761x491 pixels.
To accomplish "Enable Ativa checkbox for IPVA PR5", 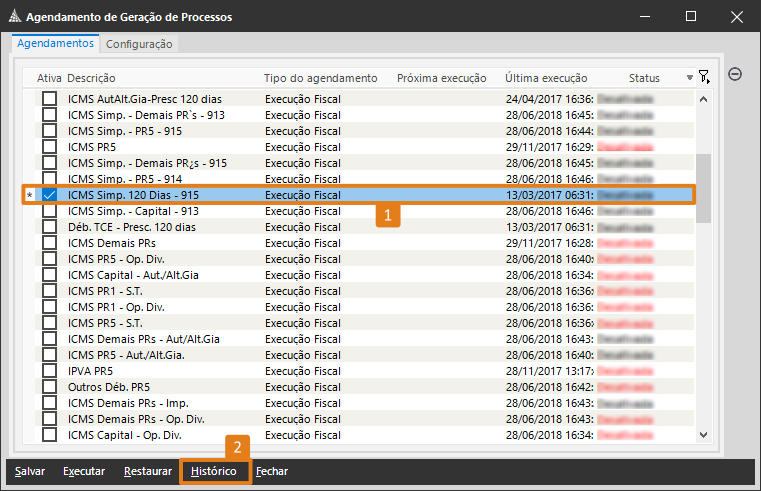I will pyautogui.click(x=49, y=371).
